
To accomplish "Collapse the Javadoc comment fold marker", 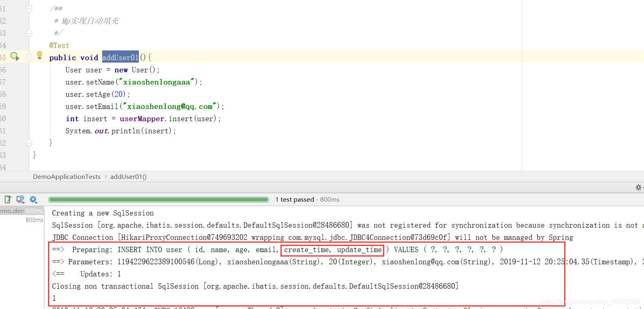I will pyautogui.click(x=29, y=9).
